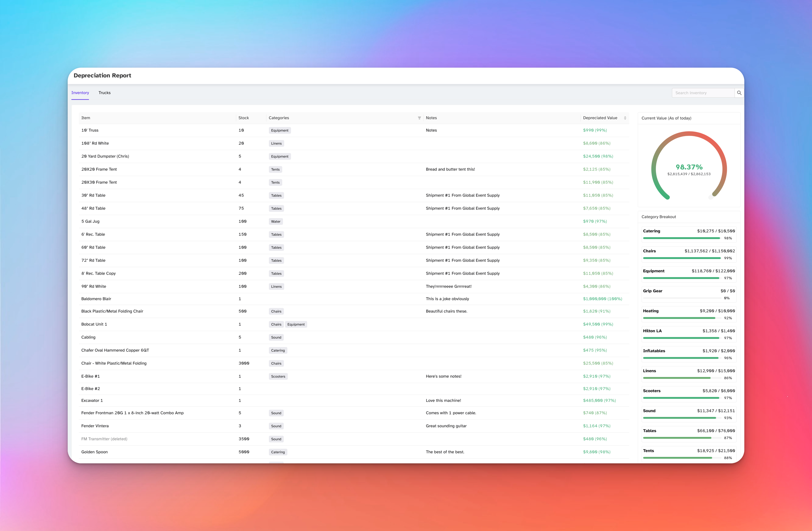The image size is (812, 531).
Task: Click the Catering tag on Golden Spoon
Action: pyautogui.click(x=278, y=452)
